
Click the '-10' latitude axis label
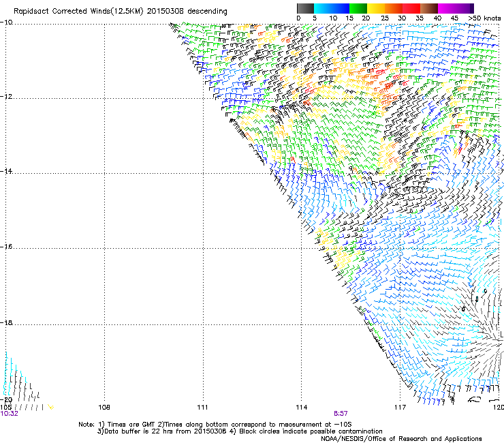point(6,22)
